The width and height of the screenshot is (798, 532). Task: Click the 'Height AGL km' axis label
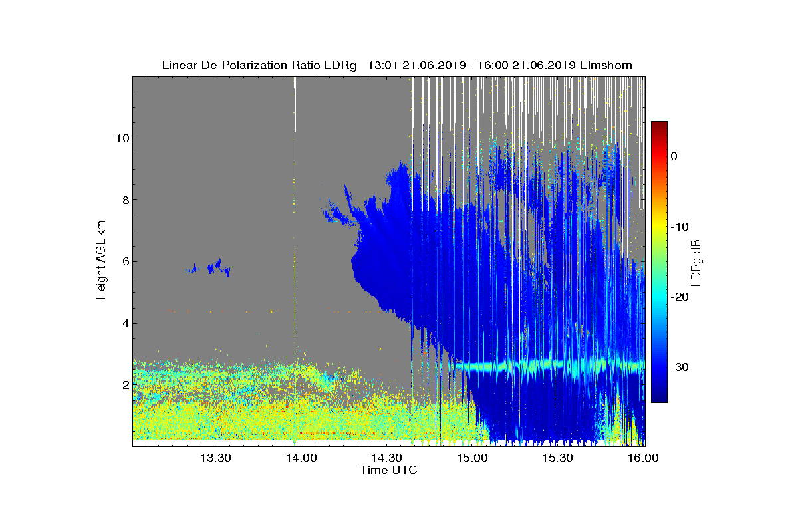click(102, 261)
